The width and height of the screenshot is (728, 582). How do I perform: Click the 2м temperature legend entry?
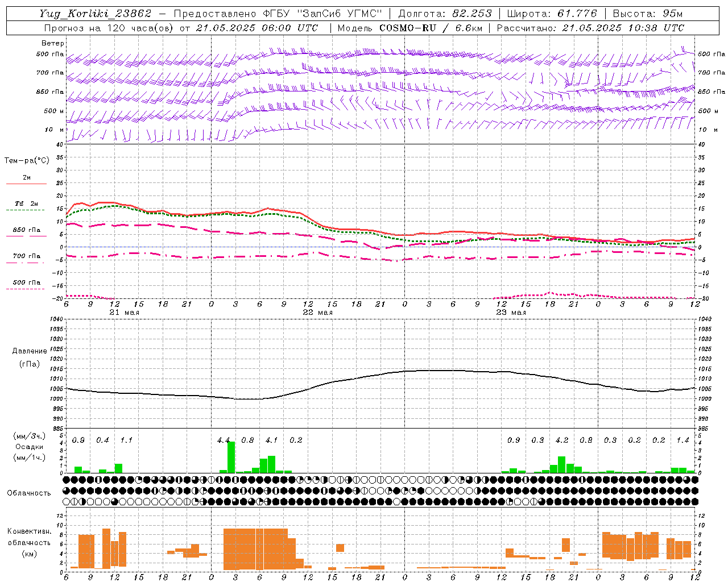point(27,177)
